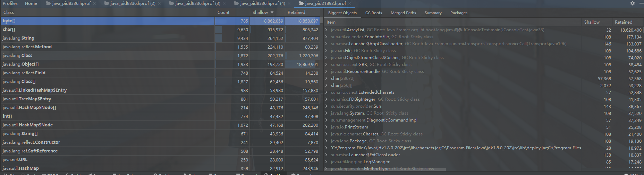Click folder icon of java_pid8336.hprof (4) tab
The width and height of the screenshot is (644, 175).
[236, 3]
